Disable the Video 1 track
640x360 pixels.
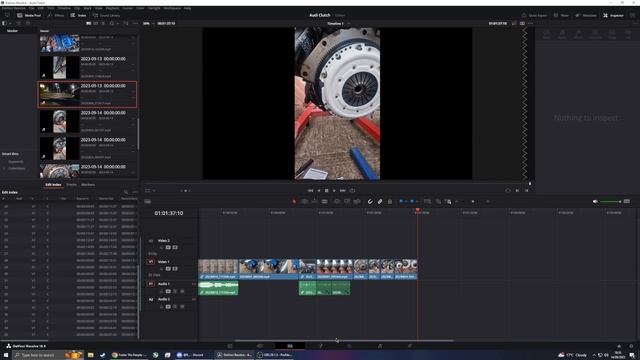pos(175,269)
